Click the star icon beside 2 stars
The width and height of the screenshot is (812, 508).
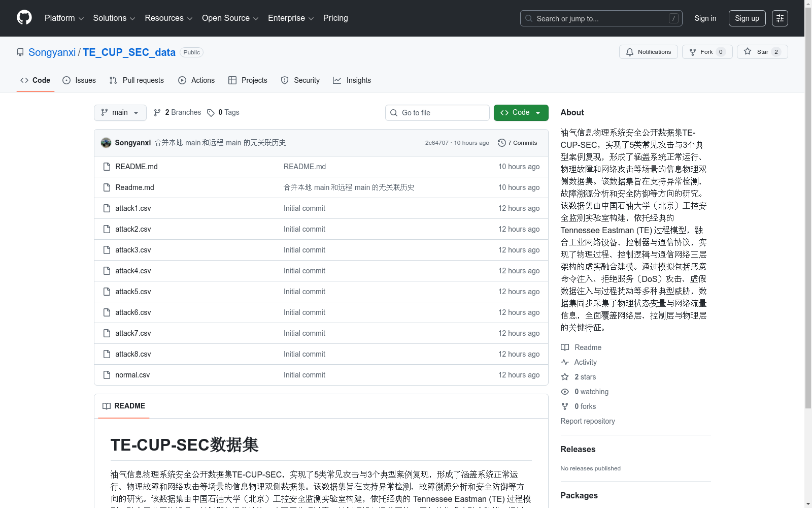click(565, 377)
